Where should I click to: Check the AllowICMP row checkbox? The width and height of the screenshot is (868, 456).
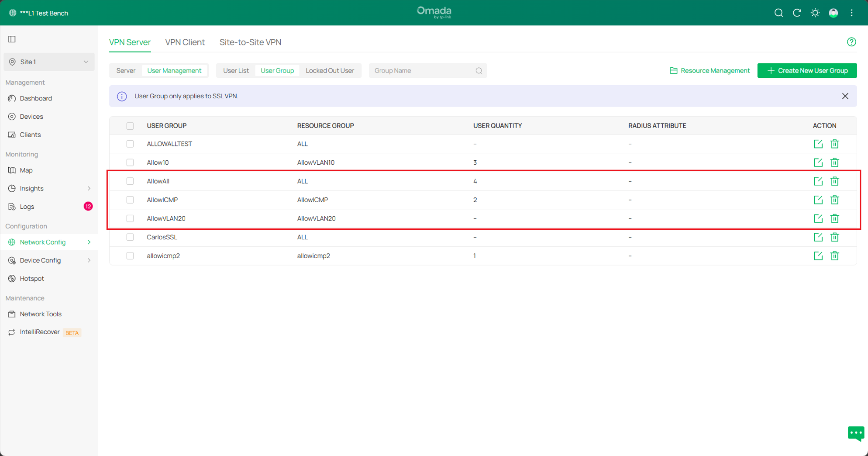tap(130, 200)
